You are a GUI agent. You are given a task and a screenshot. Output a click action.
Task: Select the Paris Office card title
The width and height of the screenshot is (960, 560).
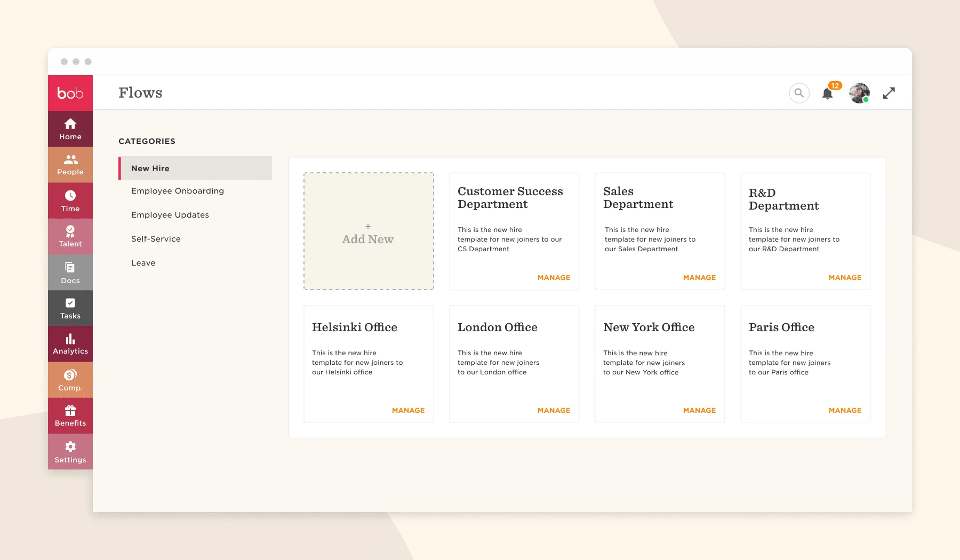[781, 327]
